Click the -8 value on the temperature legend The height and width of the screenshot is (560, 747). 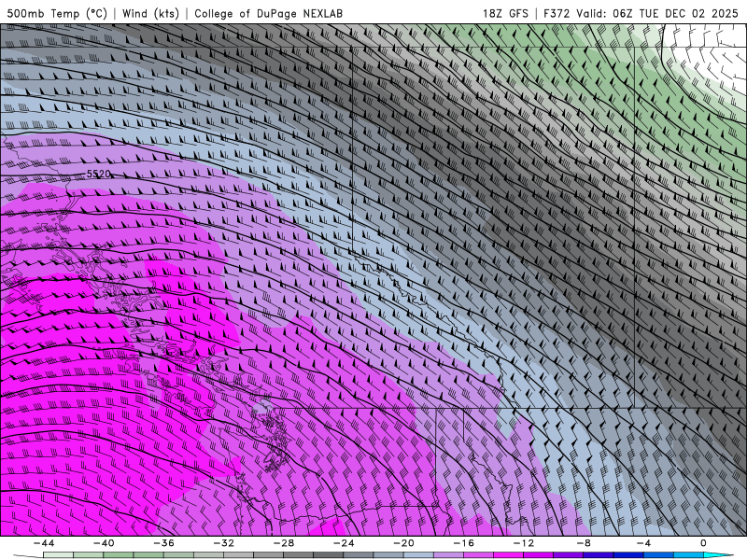point(584,543)
